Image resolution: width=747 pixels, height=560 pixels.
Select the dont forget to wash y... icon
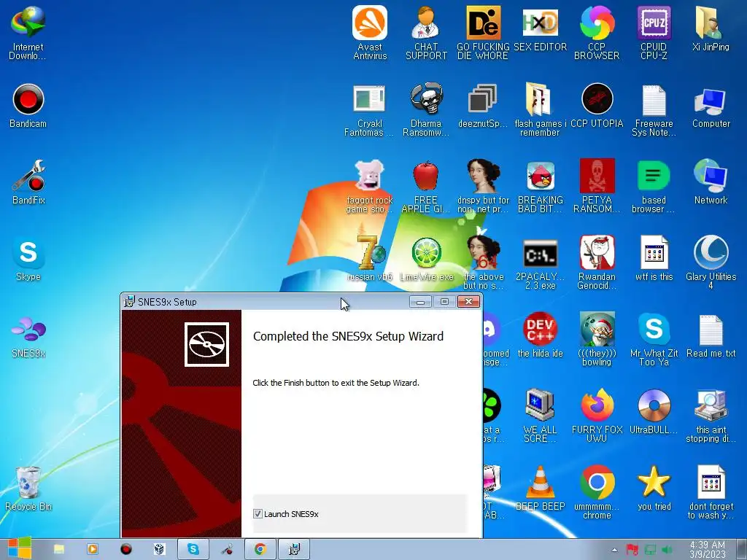coord(711,493)
